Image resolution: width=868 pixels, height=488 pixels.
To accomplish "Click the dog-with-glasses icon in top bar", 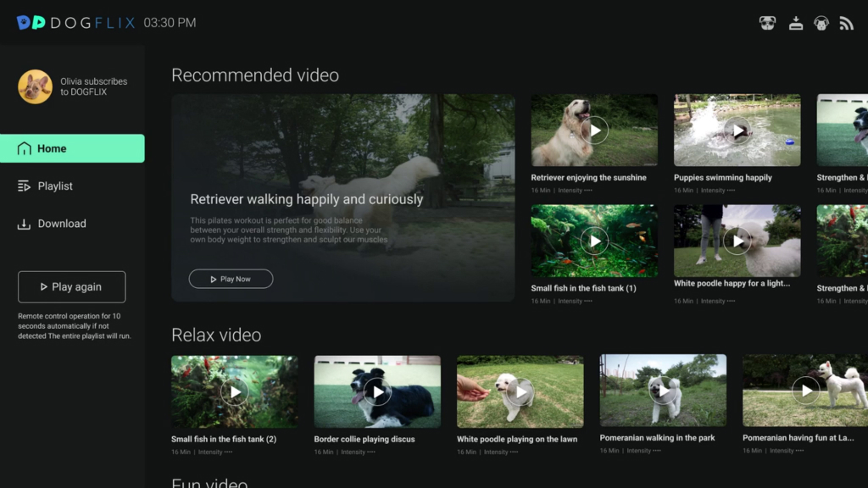I will click(767, 23).
